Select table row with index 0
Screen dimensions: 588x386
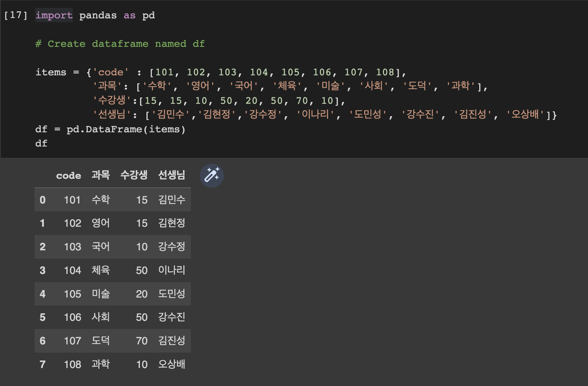[112, 200]
